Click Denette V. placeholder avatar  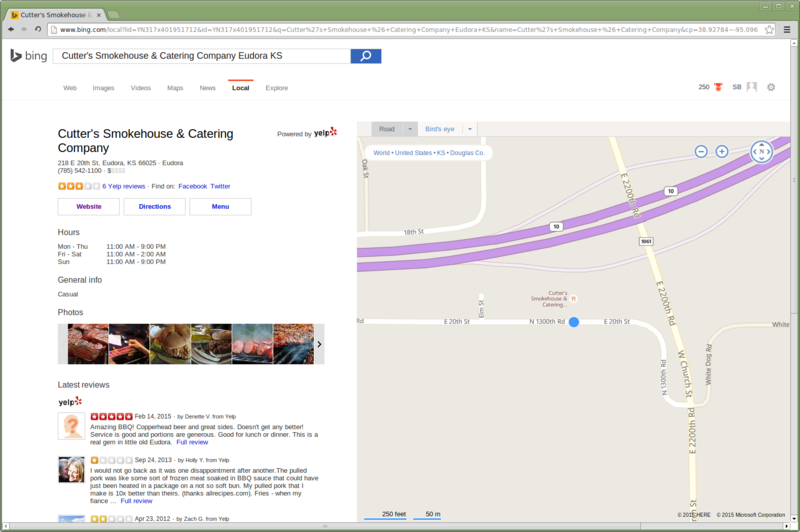click(x=71, y=426)
